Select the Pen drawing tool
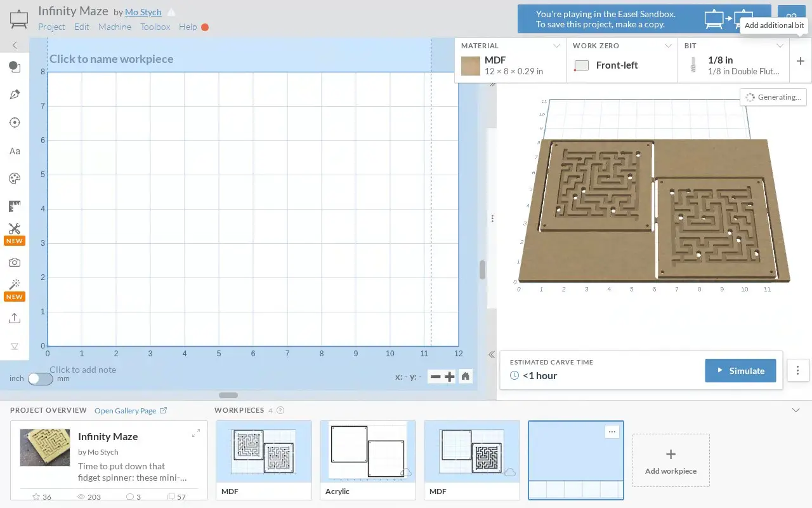 click(15, 95)
